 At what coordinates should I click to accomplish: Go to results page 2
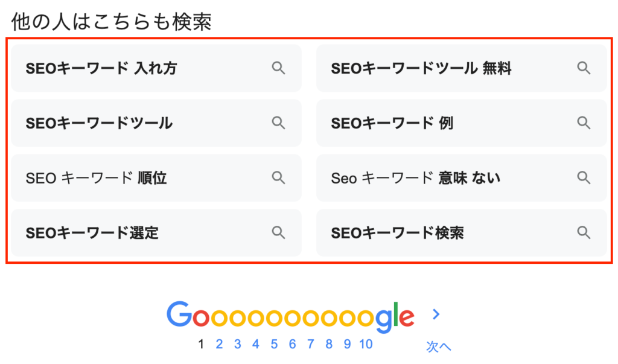pyautogui.click(x=219, y=345)
